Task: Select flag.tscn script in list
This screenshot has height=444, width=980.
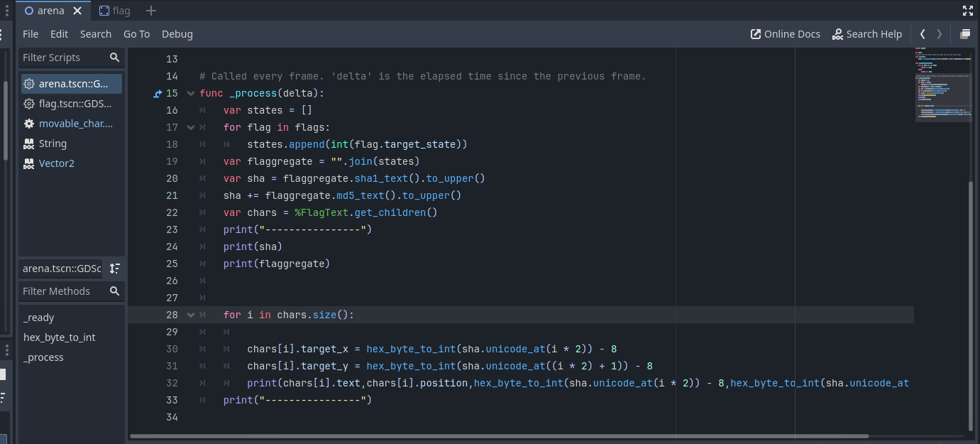Action: click(x=71, y=104)
